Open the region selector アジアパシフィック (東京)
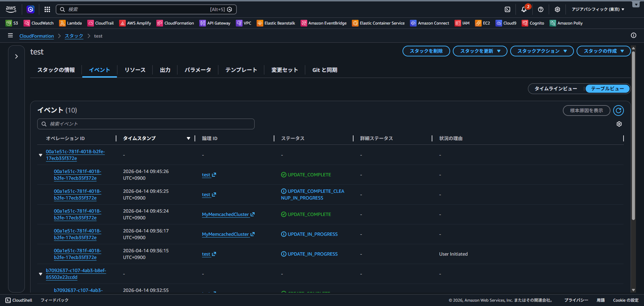The width and height of the screenshot is (644, 306). click(598, 9)
